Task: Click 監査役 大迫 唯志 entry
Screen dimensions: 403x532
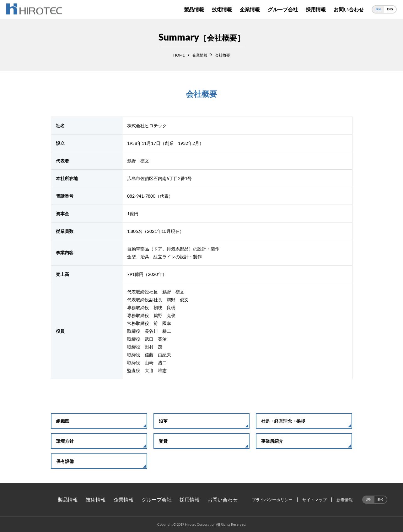Action: pyautogui.click(x=147, y=371)
